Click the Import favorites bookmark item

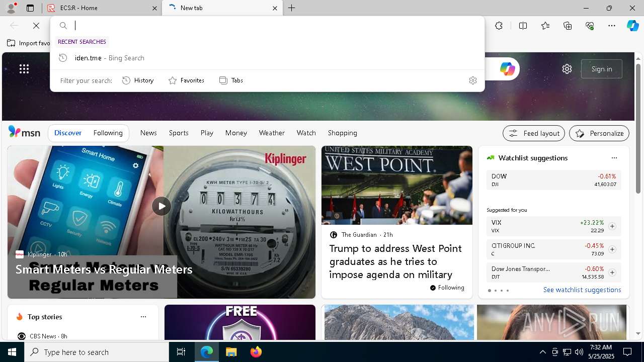(x=29, y=43)
